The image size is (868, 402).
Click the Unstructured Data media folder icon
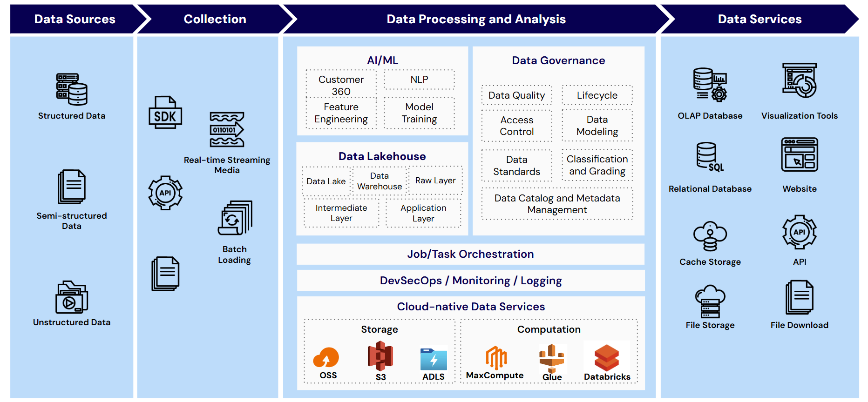coord(72,297)
